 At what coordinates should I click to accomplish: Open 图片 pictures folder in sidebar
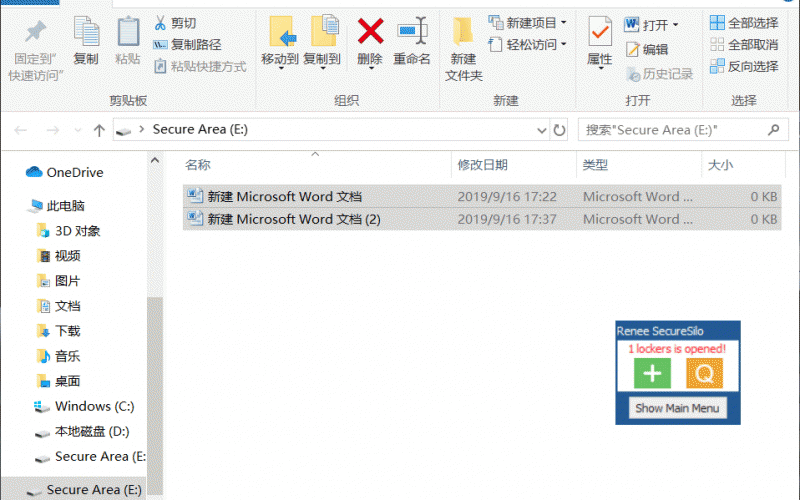coord(59,281)
